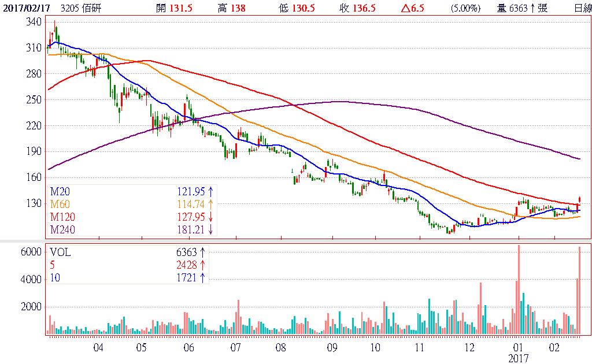Screen dimensions: 592x364
Task: Click the orange up arrow beside M60 value
Action: (x=211, y=203)
